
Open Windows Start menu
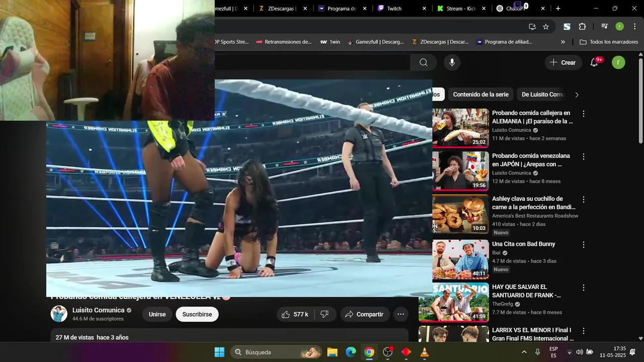point(220,352)
